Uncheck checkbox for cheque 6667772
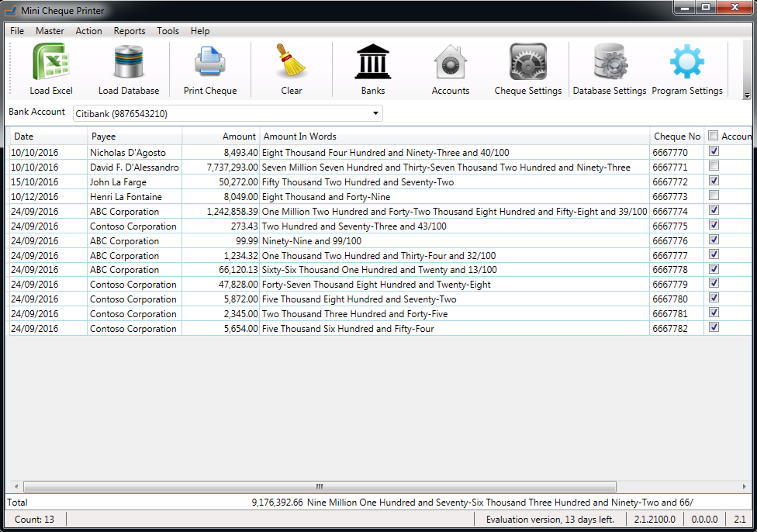 point(714,181)
